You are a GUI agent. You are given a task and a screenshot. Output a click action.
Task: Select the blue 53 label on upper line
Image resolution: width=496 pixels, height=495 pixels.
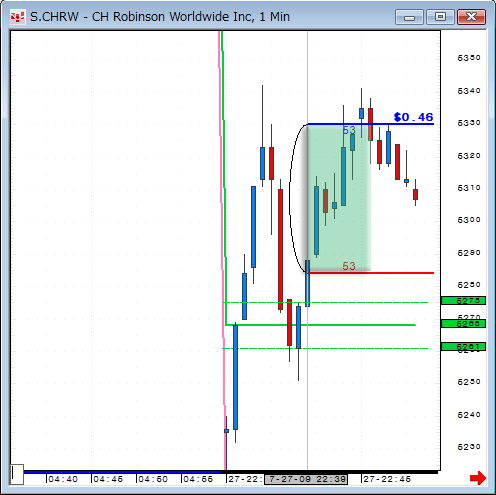349,130
